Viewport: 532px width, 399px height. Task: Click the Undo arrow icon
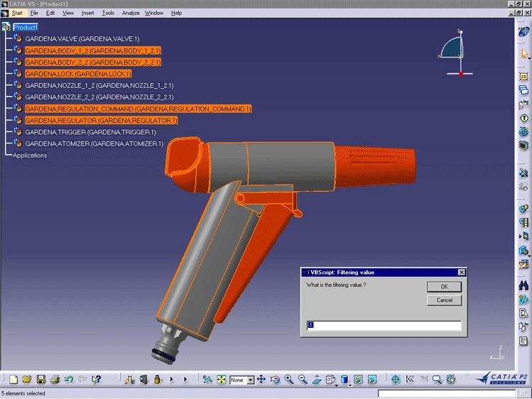69,380
